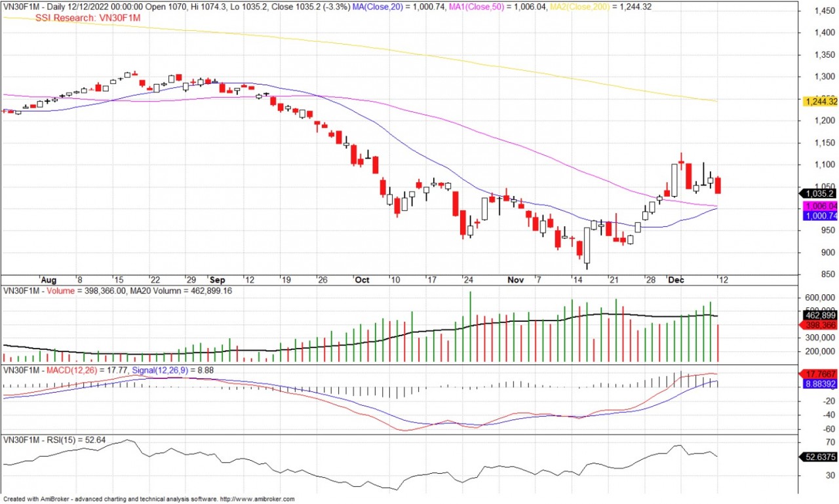This screenshot has width=839, height=504.
Task: Click the 398,366 volume value label
Action: (820, 325)
